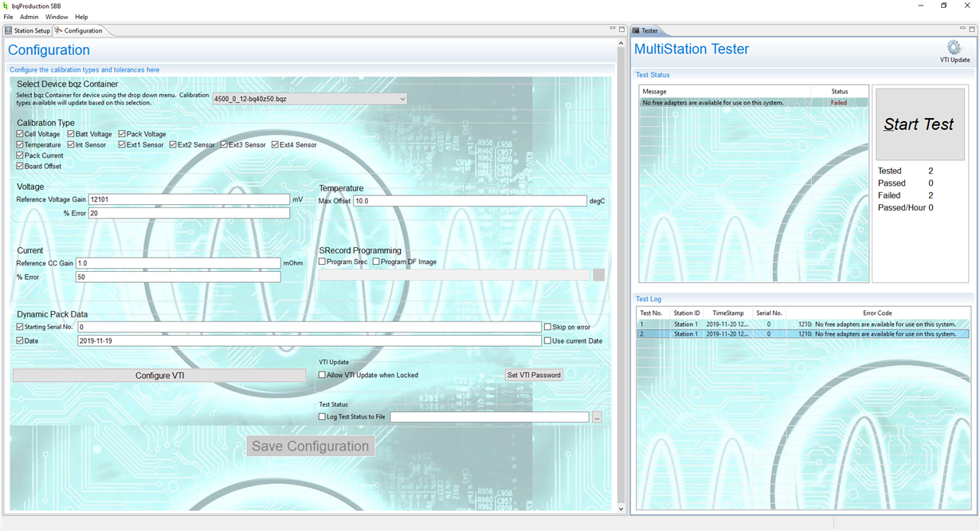Open the Help menu
The height and width of the screenshot is (531, 980).
tap(81, 17)
